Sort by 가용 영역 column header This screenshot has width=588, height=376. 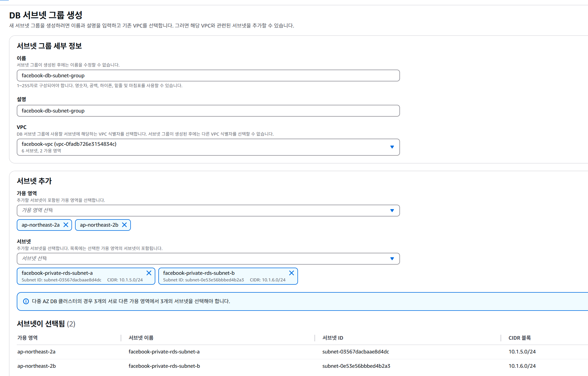(x=27, y=338)
